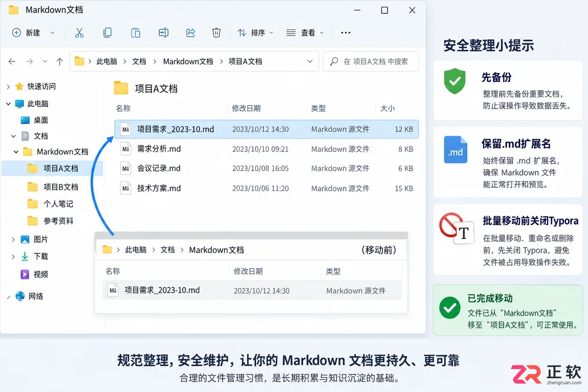Viewport: 588px width, 392px height.
Task: Click the blue .md file icon
Action: 455,150
